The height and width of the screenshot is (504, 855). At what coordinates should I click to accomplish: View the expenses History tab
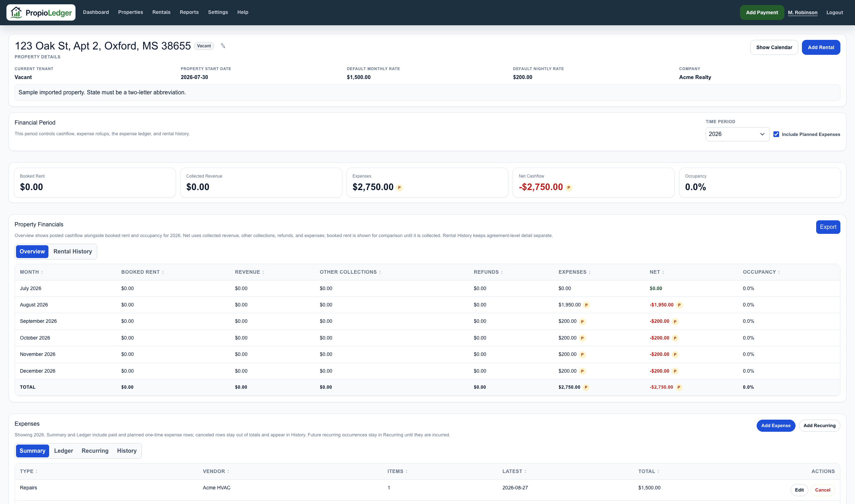point(127,451)
